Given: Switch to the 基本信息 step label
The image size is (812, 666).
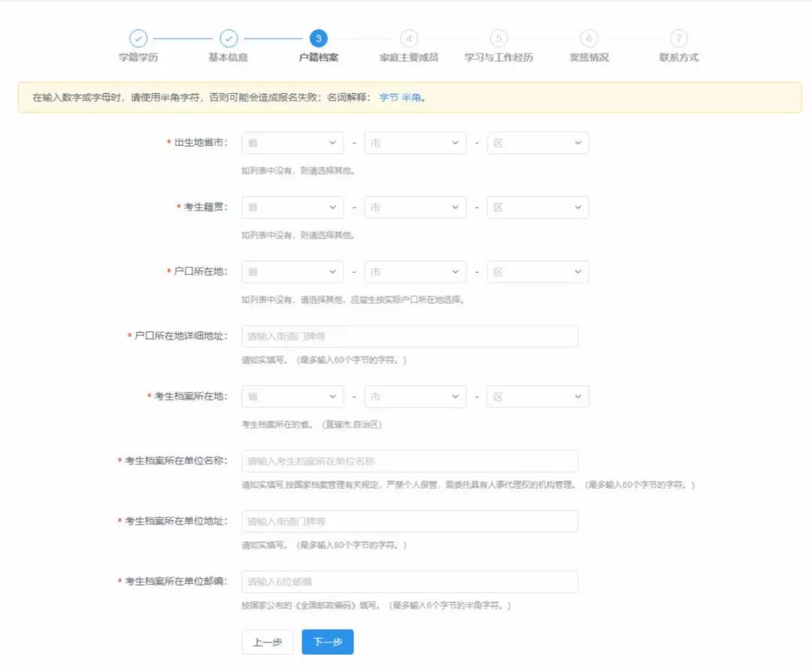Looking at the screenshot, I should 229,58.
